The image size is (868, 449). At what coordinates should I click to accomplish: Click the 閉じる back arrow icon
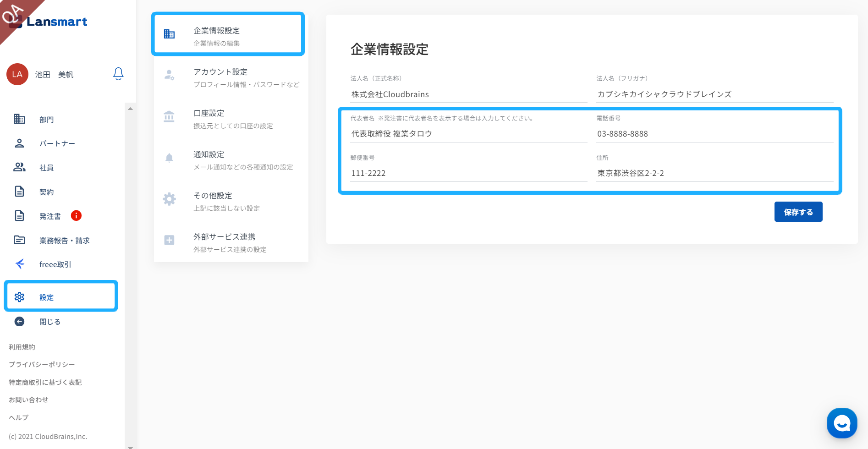point(19,322)
